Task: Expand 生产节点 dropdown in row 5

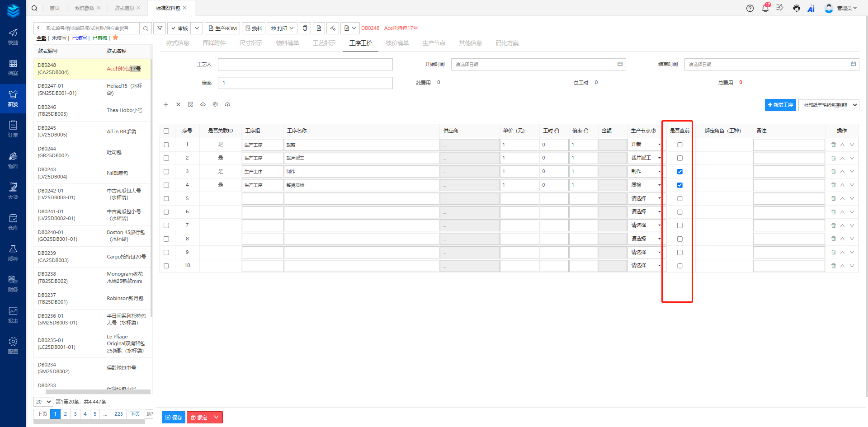Action: [646, 198]
